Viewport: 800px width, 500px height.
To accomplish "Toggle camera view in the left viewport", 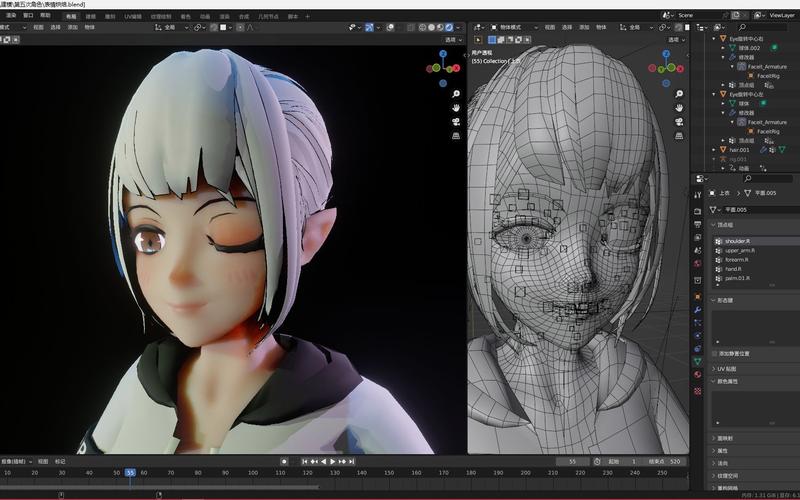I will [x=456, y=121].
